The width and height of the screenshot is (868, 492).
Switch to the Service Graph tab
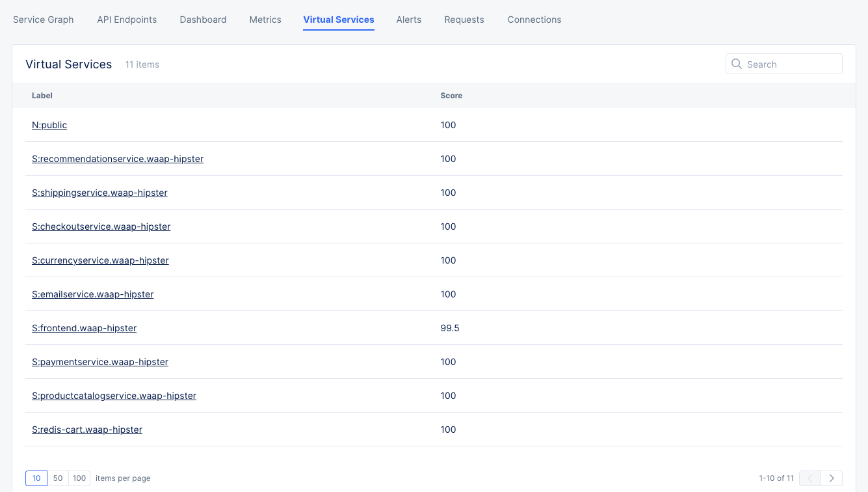[x=43, y=20]
